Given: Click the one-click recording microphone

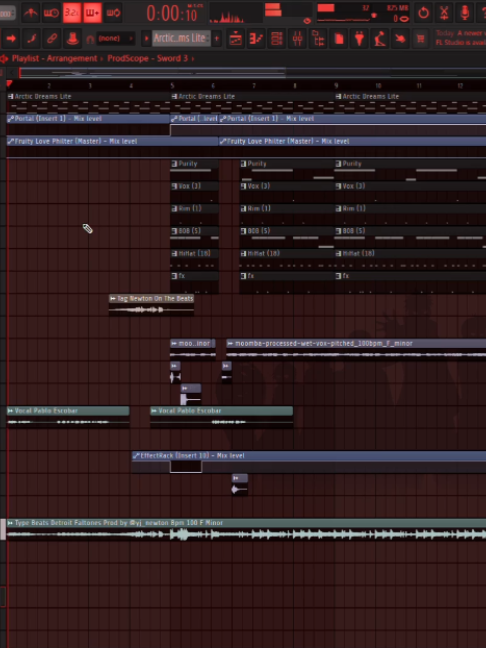Looking at the screenshot, I should point(465,13).
